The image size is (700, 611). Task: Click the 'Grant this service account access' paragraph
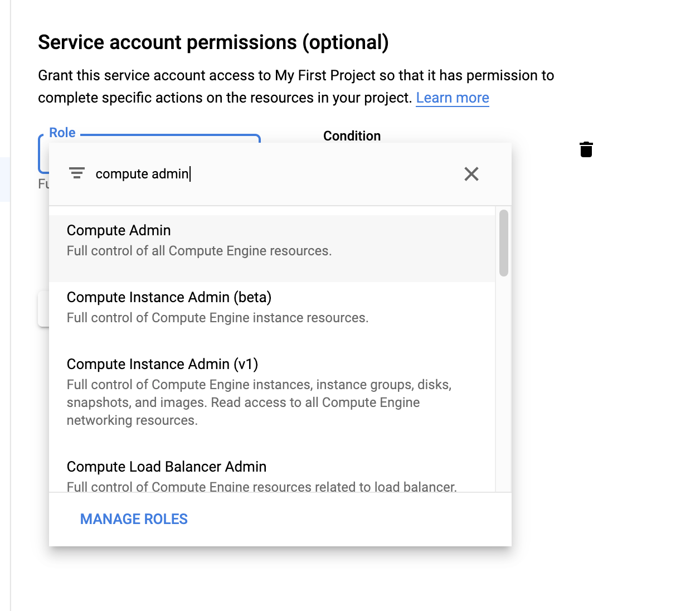coord(295,76)
